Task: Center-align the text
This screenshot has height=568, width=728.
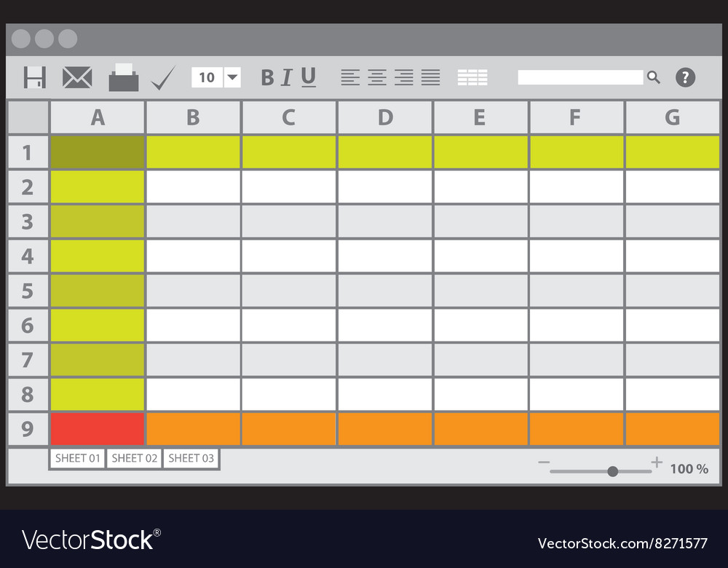Action: pos(377,77)
